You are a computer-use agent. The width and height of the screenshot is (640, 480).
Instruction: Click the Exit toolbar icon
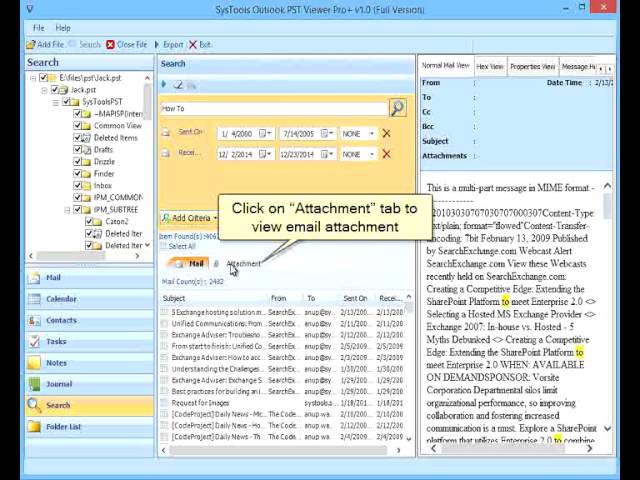pos(193,45)
